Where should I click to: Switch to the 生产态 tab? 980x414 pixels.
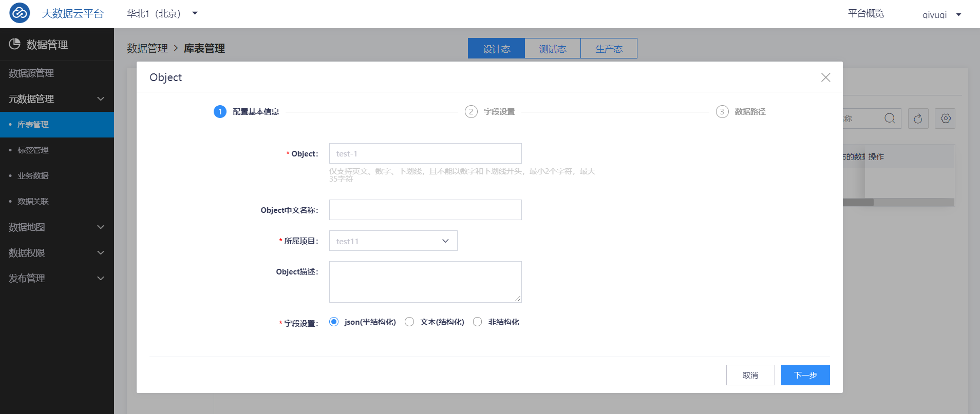point(609,48)
